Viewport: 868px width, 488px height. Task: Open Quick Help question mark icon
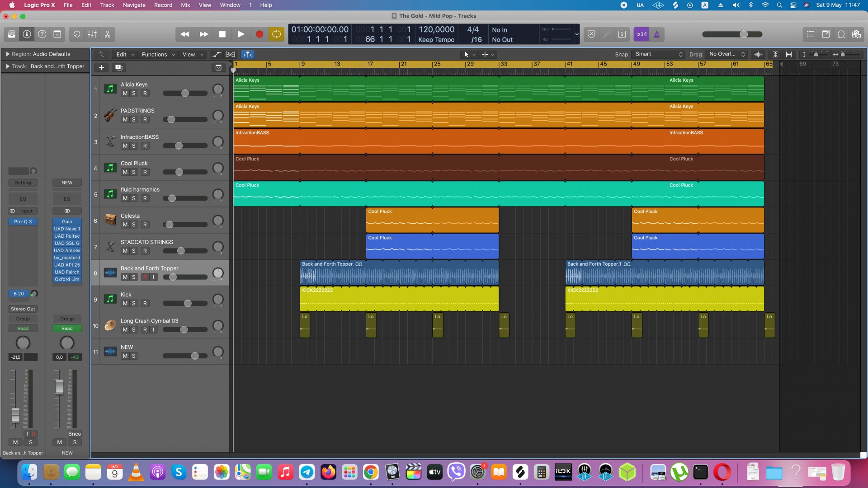click(42, 34)
